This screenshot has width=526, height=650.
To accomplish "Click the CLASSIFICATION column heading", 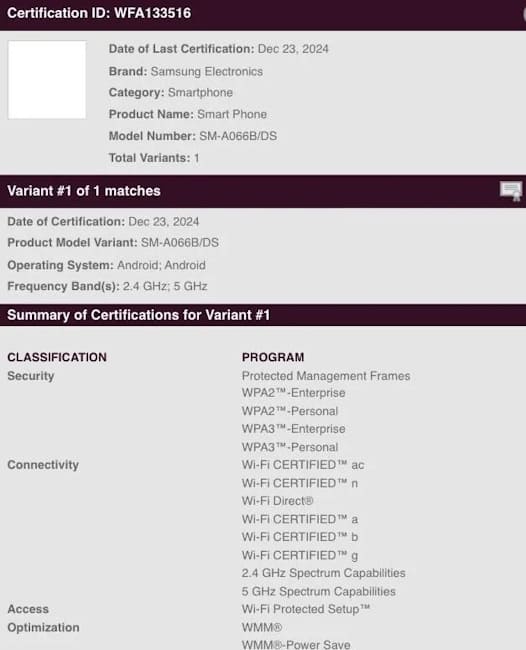I will [57, 357].
